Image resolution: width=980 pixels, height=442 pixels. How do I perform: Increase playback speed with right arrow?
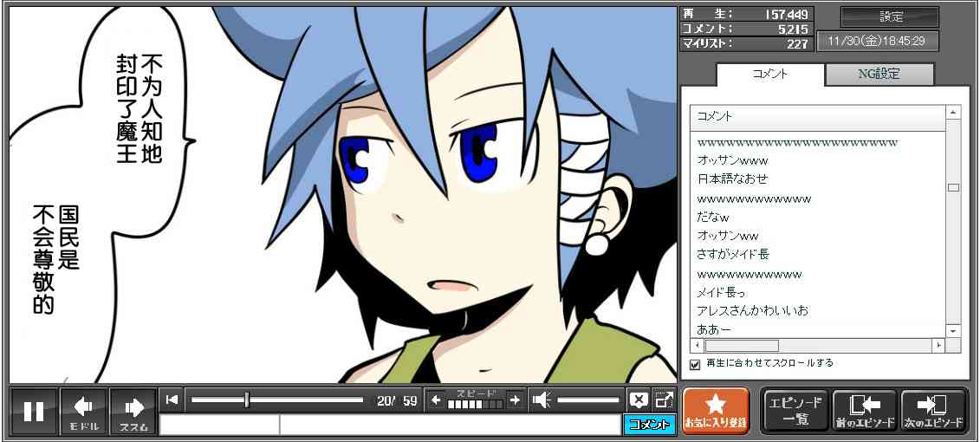click(x=515, y=400)
